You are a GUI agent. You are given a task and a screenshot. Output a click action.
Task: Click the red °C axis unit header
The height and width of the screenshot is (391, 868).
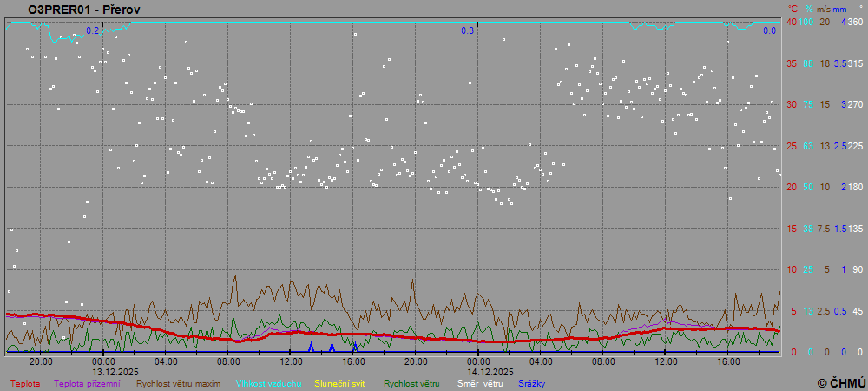coord(792,9)
